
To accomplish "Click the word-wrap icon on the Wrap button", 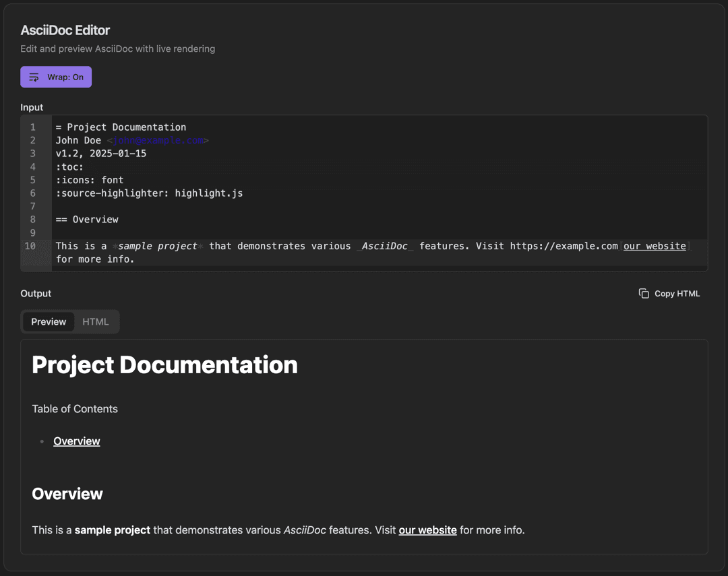I will (x=33, y=77).
